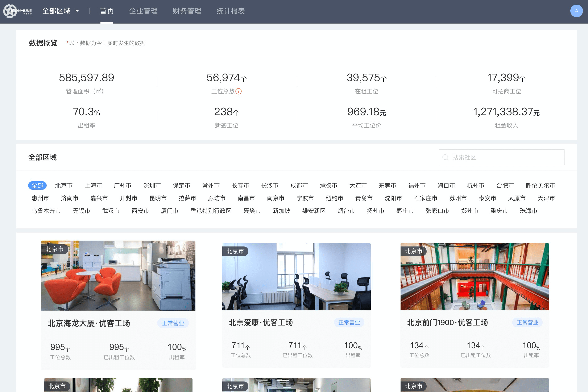Choose 昆明市 from the city filters
This screenshot has height=392, width=588.
coord(158,198)
